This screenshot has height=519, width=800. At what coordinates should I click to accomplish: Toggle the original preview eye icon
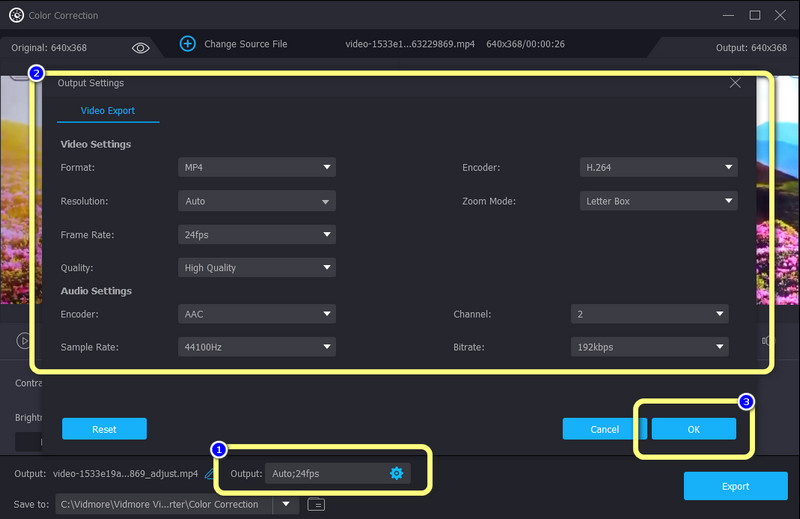coord(141,47)
